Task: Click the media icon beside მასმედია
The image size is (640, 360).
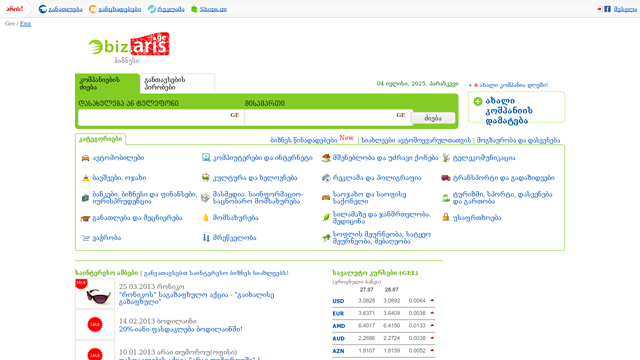Action: pyautogui.click(x=205, y=198)
